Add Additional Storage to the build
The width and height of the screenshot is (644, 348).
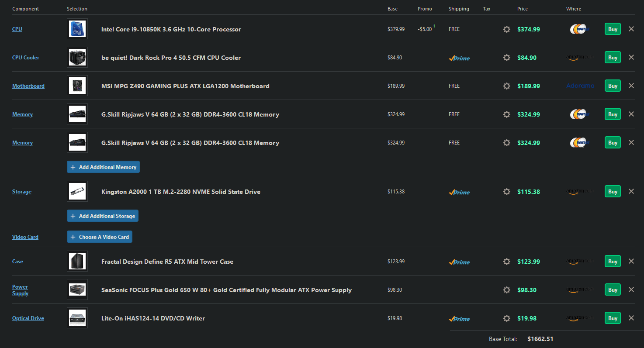[x=103, y=216]
